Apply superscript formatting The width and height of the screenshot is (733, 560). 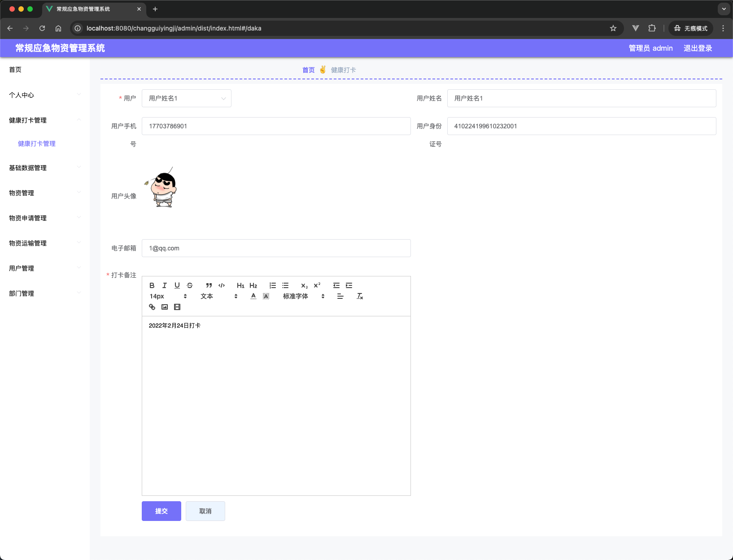pyautogui.click(x=317, y=285)
